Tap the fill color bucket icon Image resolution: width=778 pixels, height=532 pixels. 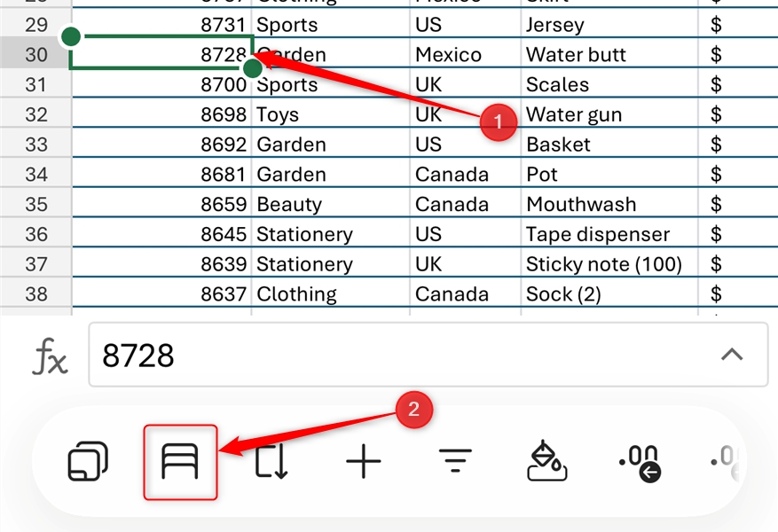pos(546,460)
